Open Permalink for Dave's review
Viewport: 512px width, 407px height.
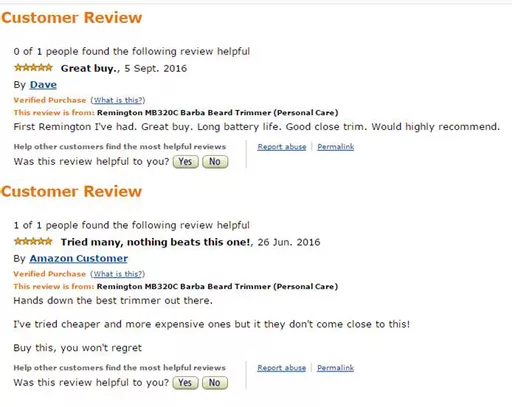[x=336, y=147]
